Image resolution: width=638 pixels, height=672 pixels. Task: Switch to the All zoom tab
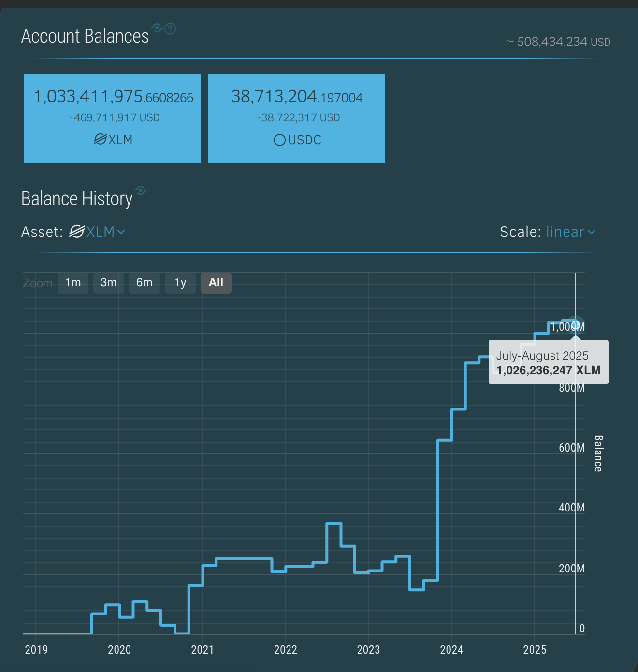coord(216,283)
